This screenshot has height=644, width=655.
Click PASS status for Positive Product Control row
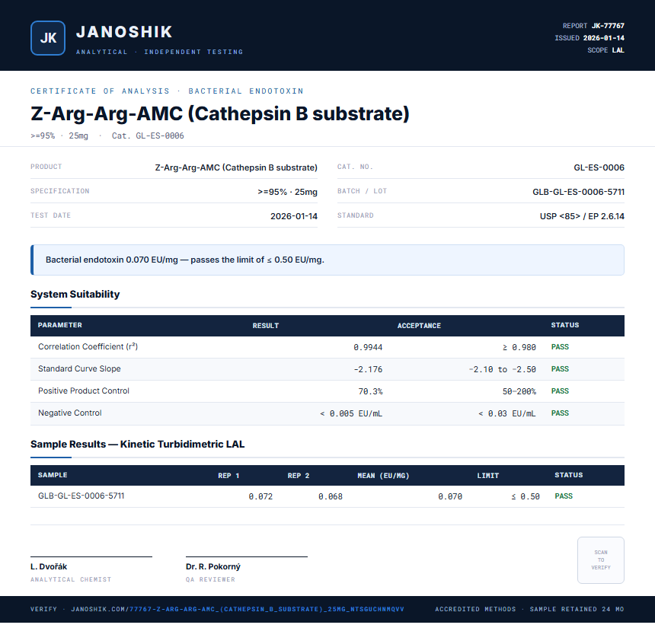[560, 391]
